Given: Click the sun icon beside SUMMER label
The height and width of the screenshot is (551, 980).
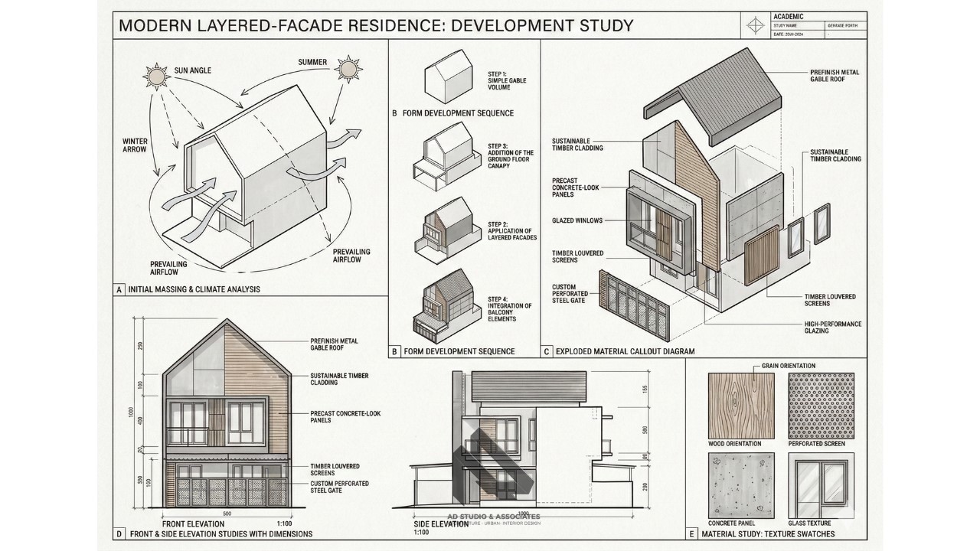Looking at the screenshot, I should 348,70.
